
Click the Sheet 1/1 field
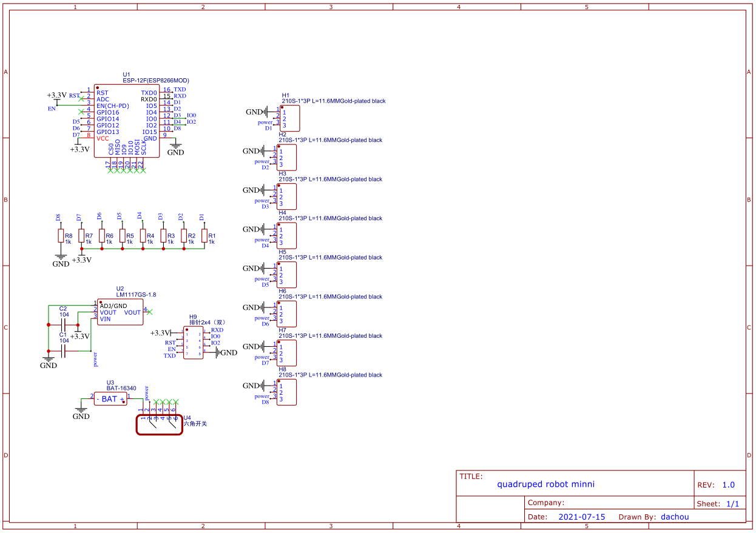[718, 504]
